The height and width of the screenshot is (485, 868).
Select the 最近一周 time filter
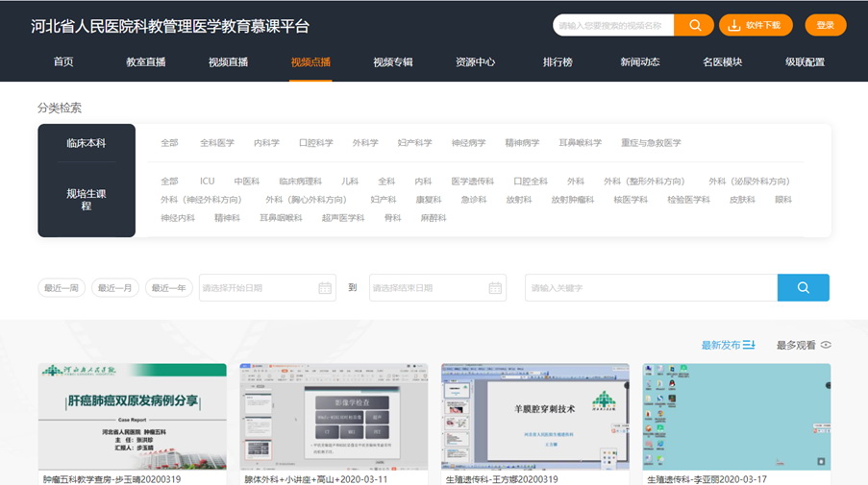coord(62,288)
